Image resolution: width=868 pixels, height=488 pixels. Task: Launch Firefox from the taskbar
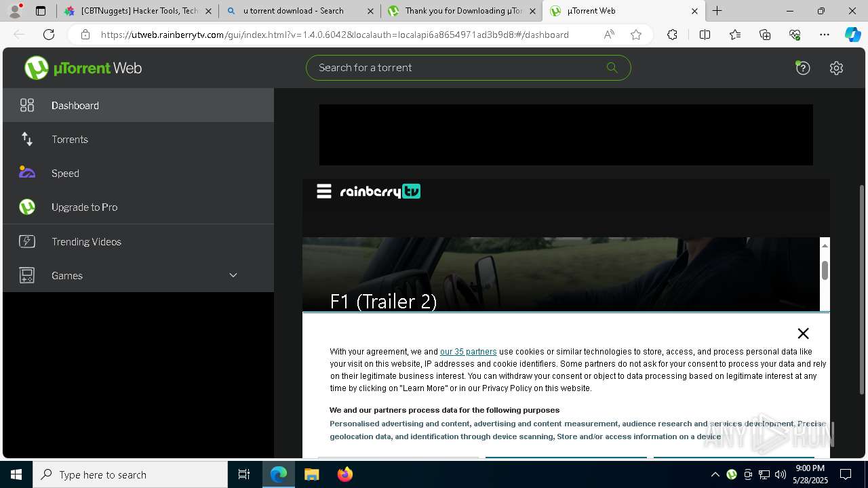(x=345, y=474)
